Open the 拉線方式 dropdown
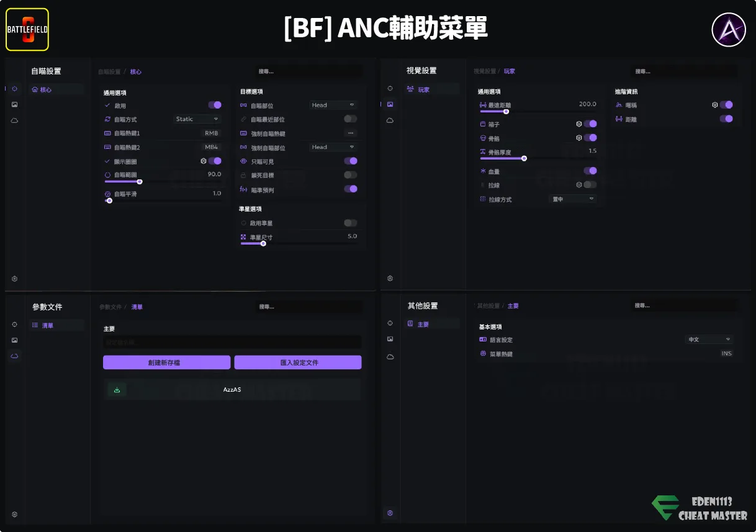Screen dimensions: 756x532 (572, 199)
